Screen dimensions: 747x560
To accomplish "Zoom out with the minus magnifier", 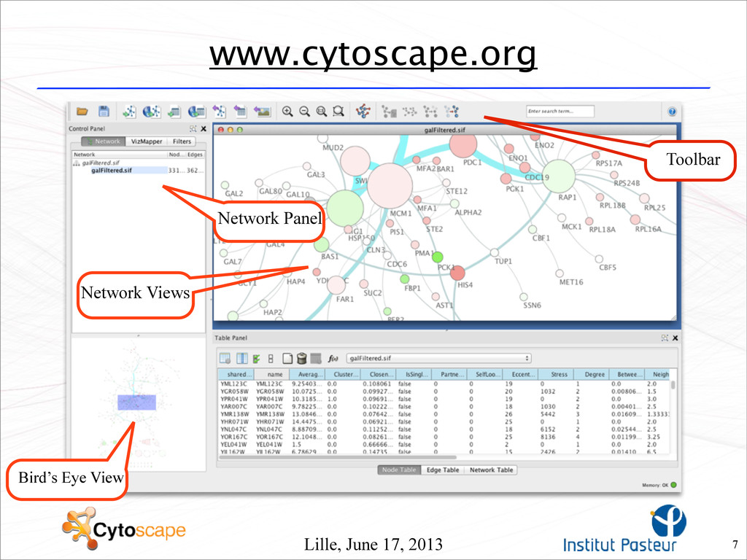I will pyautogui.click(x=304, y=112).
